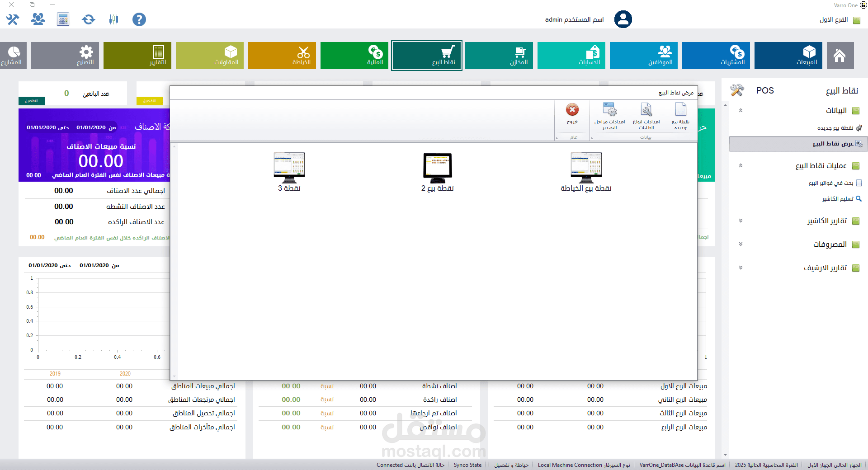The width and height of the screenshot is (868, 470).
Task: Click the تقارير الارشيف section header label
Action: (825, 268)
